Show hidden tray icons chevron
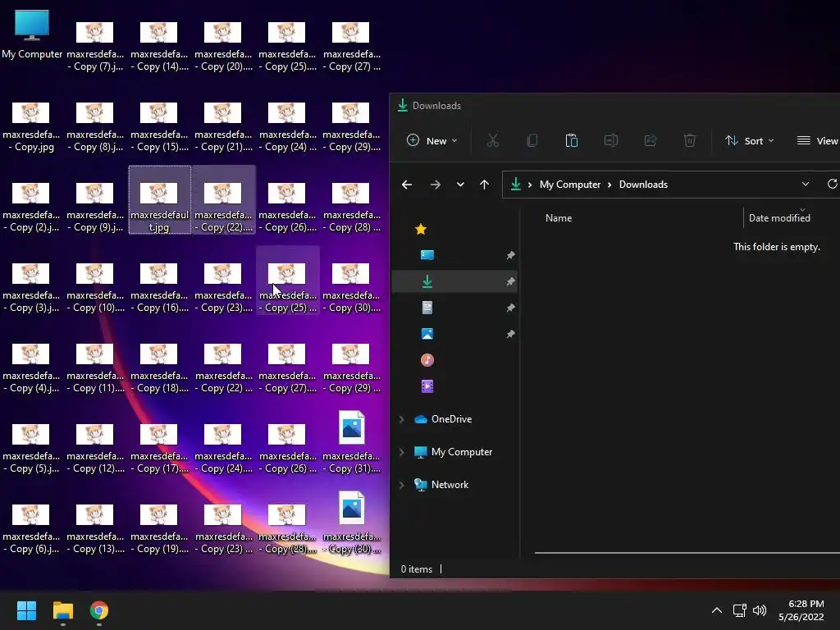This screenshot has width=840, height=630. [x=717, y=610]
